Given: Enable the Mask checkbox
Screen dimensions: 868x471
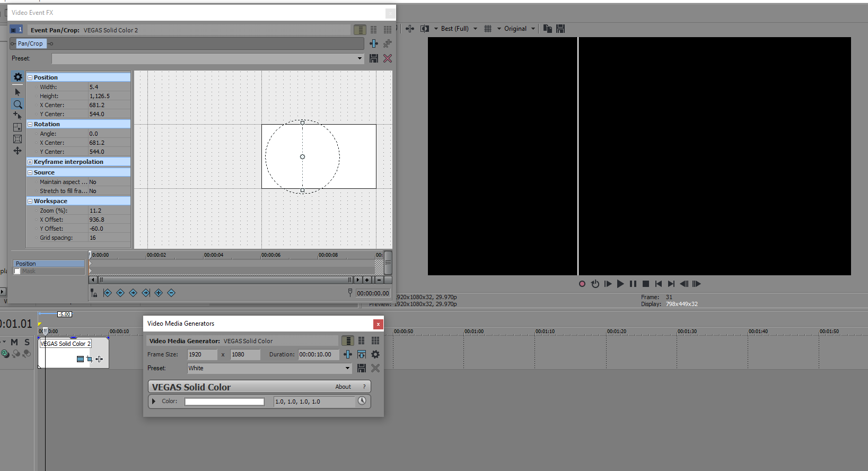Looking at the screenshot, I should pyautogui.click(x=17, y=271).
